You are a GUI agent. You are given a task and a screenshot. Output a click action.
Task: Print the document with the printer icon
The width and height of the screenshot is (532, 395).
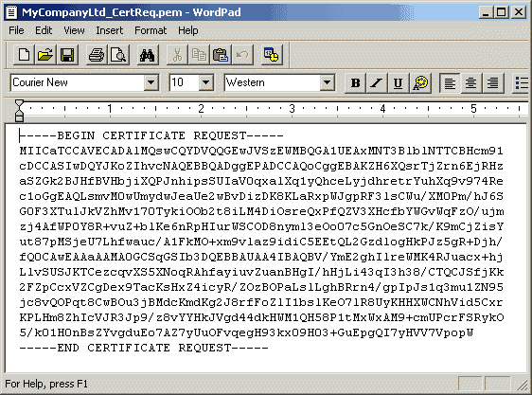pyautogui.click(x=97, y=55)
